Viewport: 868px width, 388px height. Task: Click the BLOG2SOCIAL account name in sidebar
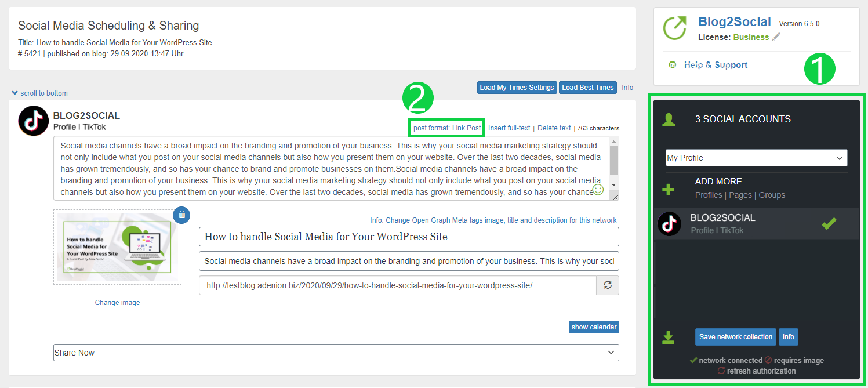pyautogui.click(x=722, y=218)
